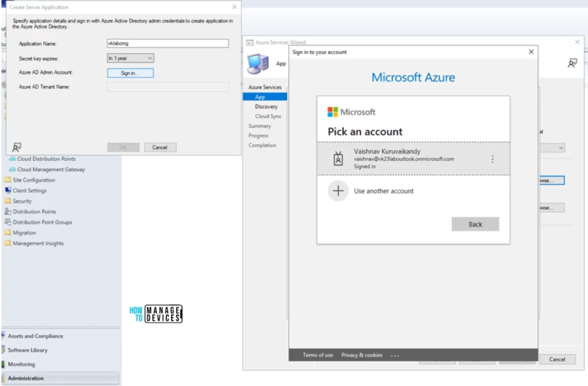Open the Security folder

pyautogui.click(x=22, y=201)
